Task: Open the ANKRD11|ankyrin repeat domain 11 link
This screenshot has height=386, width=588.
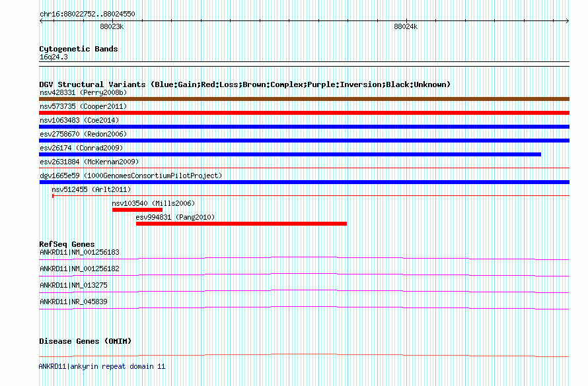Action: [x=102, y=366]
